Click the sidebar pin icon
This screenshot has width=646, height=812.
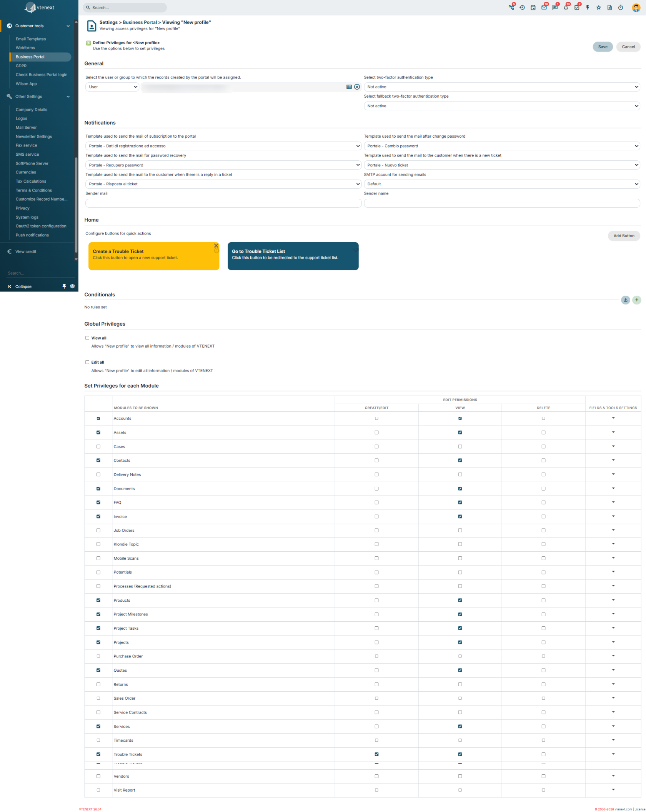[64, 286]
